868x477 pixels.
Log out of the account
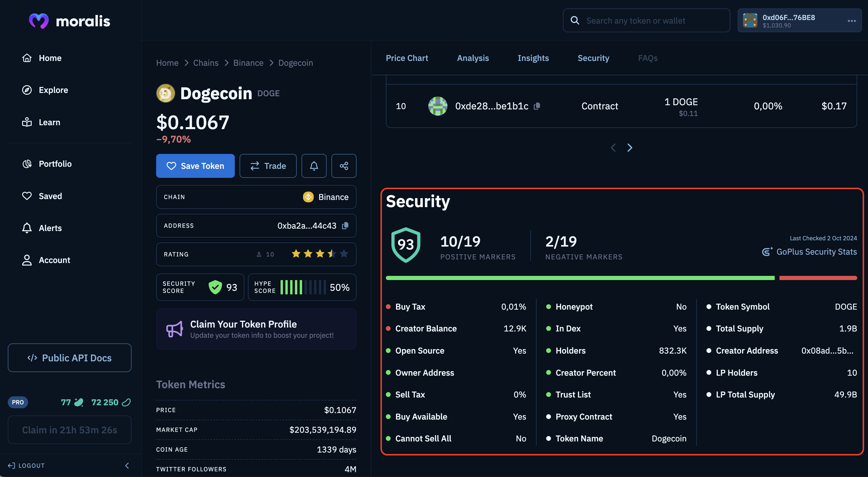point(26,465)
